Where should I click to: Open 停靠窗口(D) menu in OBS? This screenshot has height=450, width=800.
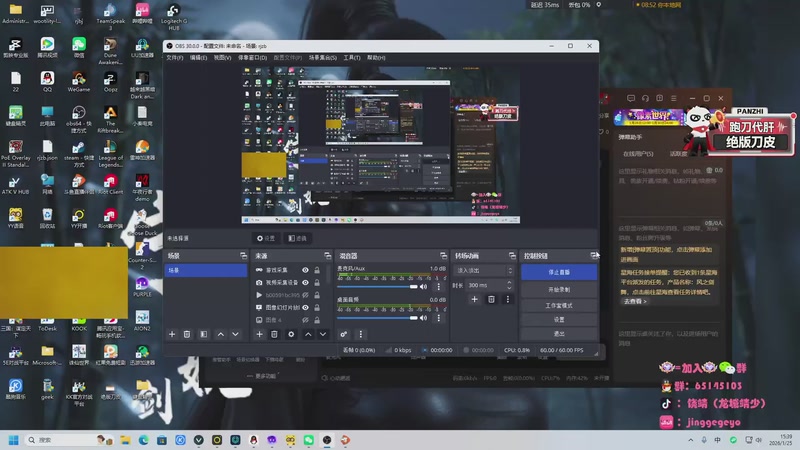point(253,58)
